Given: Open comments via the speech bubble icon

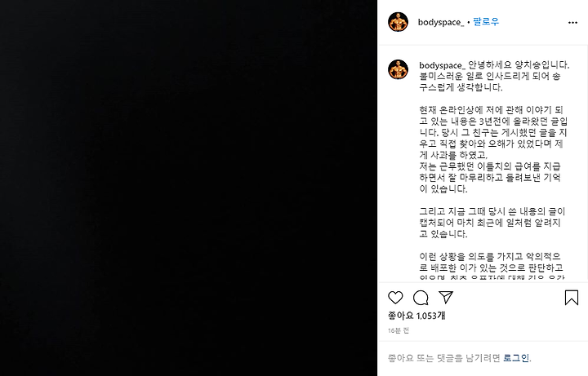Looking at the screenshot, I should point(421,298).
